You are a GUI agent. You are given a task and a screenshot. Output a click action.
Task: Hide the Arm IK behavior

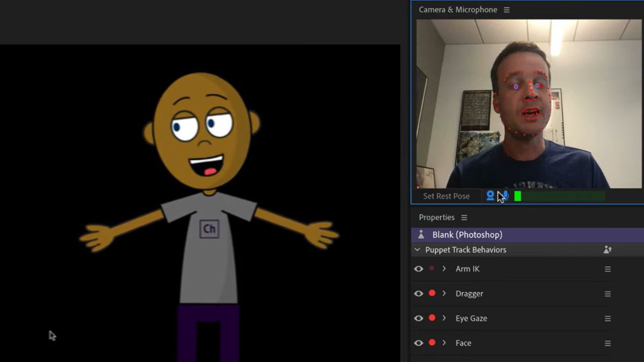[x=419, y=269]
